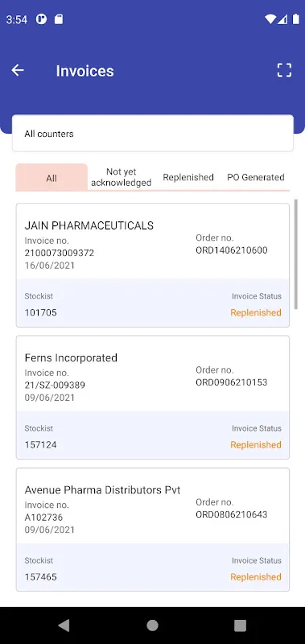Image resolution: width=305 pixels, height=644 pixels.
Task: Open the JAIN PHARMACEUTICALS invoice card
Action: 153,266
